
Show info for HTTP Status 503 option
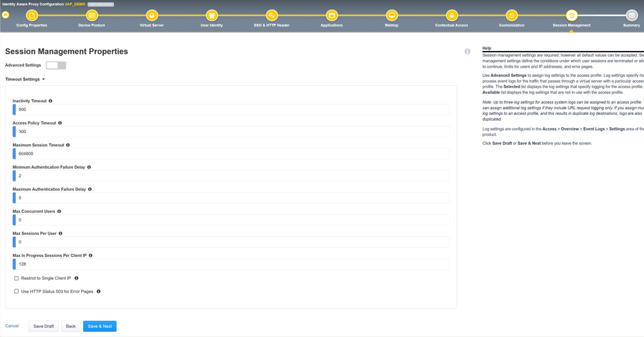(x=99, y=291)
